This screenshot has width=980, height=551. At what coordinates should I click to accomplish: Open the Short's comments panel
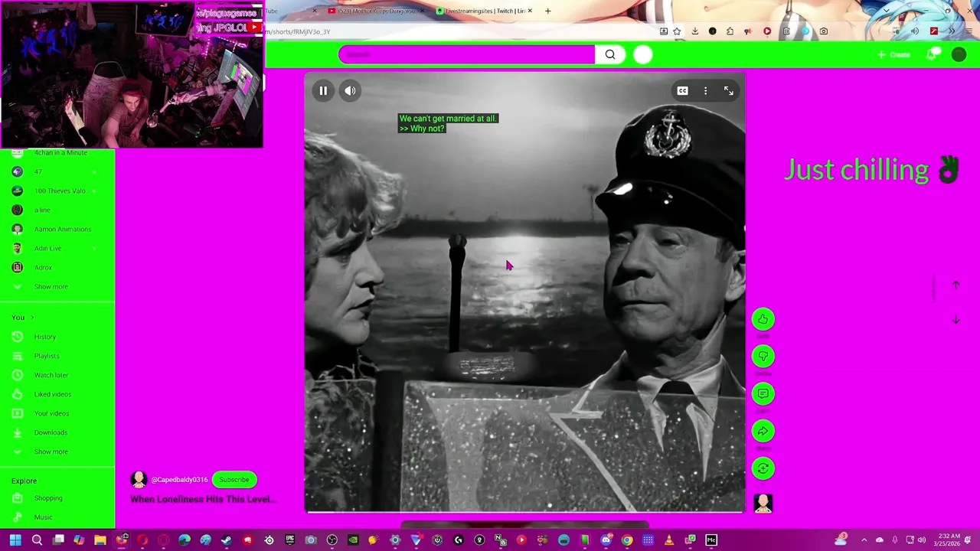click(763, 394)
